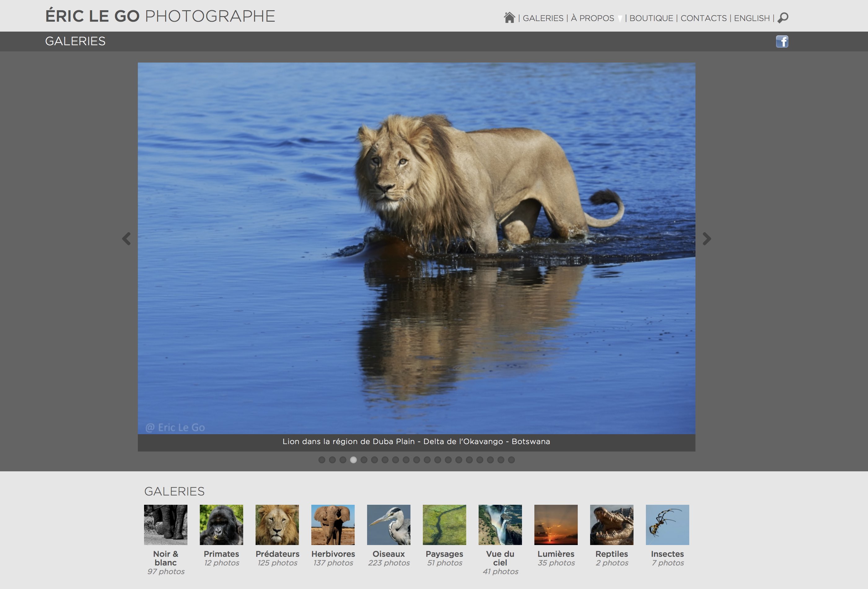Click the Insectes gallery title
This screenshot has width=868, height=589.
668,554
